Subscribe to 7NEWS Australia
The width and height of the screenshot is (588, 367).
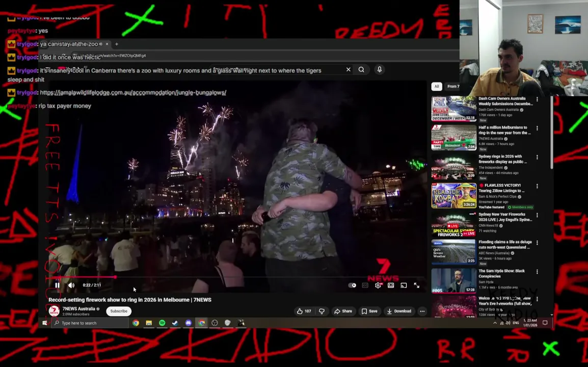coord(119,311)
